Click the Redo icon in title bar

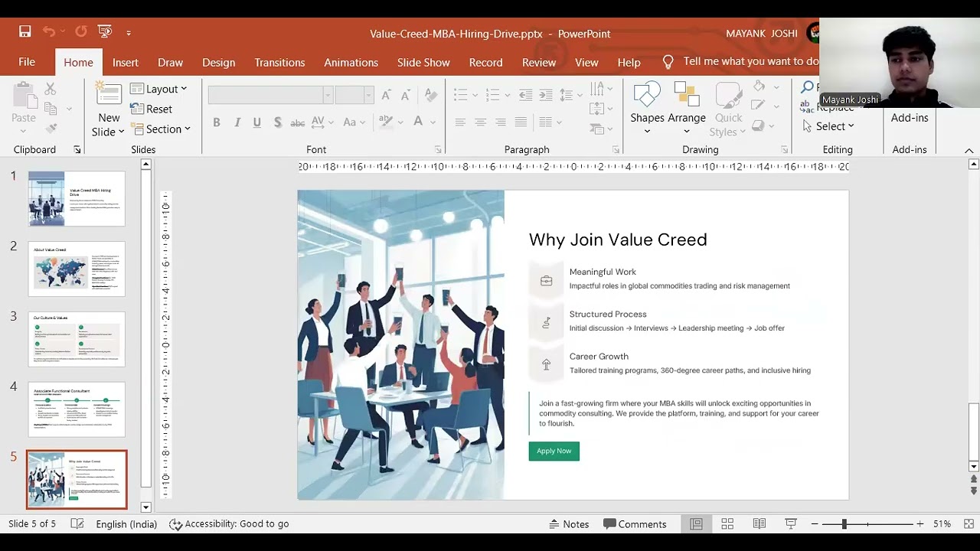81,31
